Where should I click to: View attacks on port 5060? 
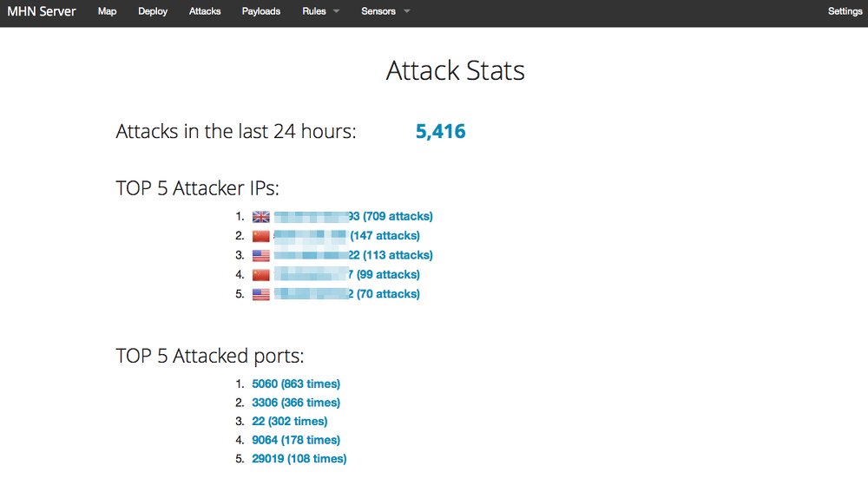tap(296, 383)
